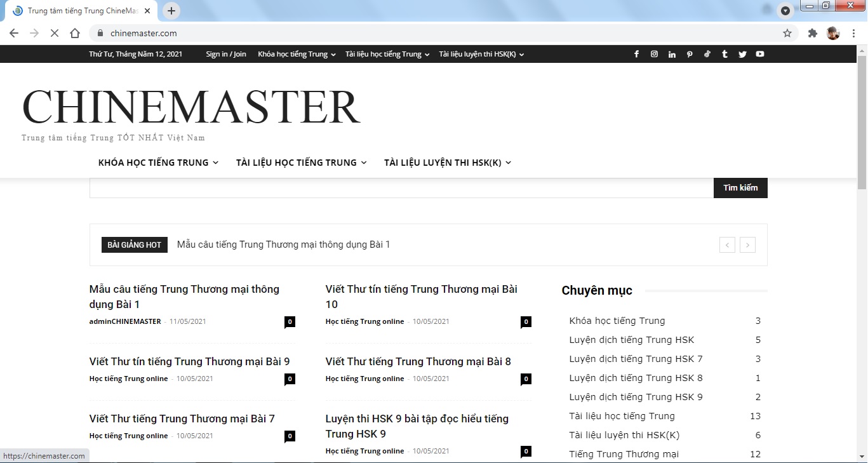This screenshot has height=463, width=868.
Task: Click the CHINEMASTER site logo
Action: (191, 107)
